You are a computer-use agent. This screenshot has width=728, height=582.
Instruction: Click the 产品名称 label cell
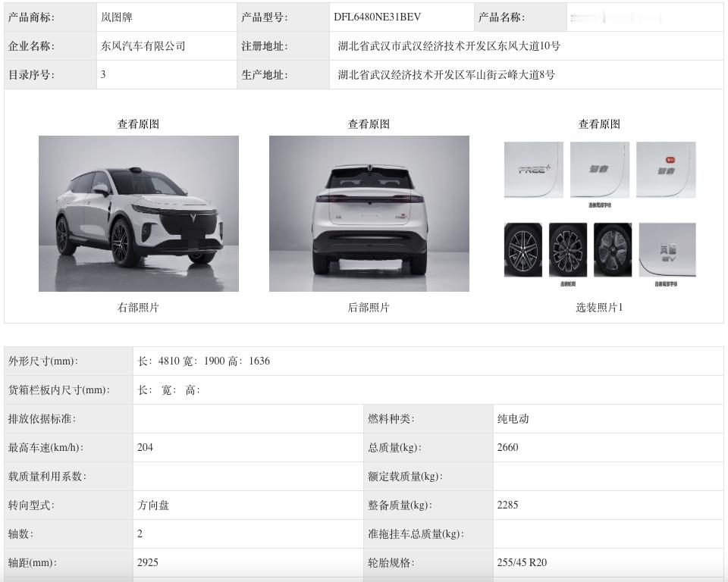pyautogui.click(x=520, y=17)
